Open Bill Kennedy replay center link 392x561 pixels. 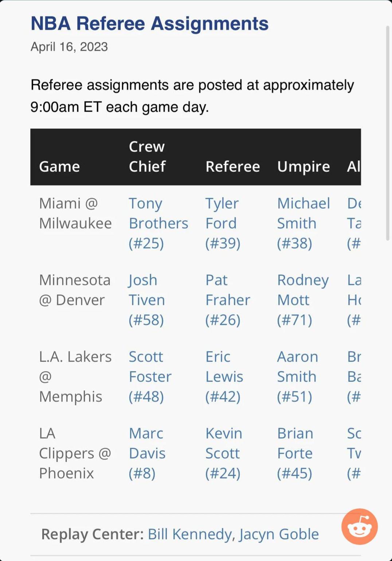(x=189, y=534)
